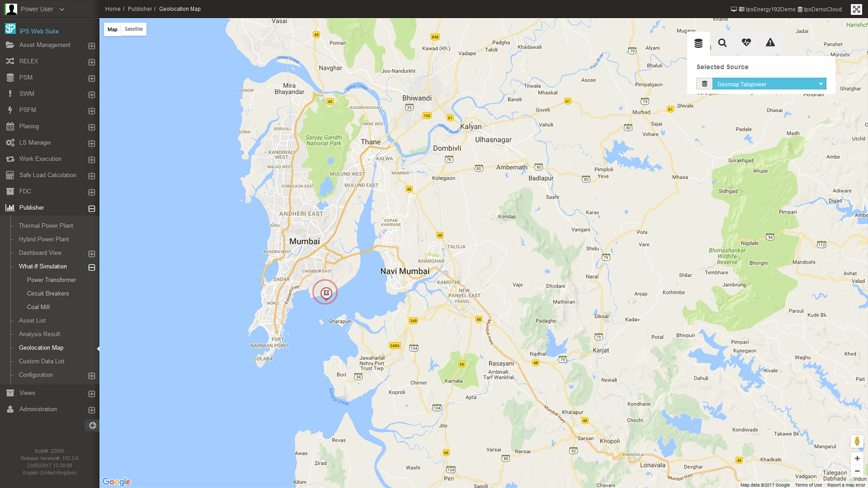Collapse the sidebar with arrow button
Viewport: 868px width, 488px height.
click(92, 426)
